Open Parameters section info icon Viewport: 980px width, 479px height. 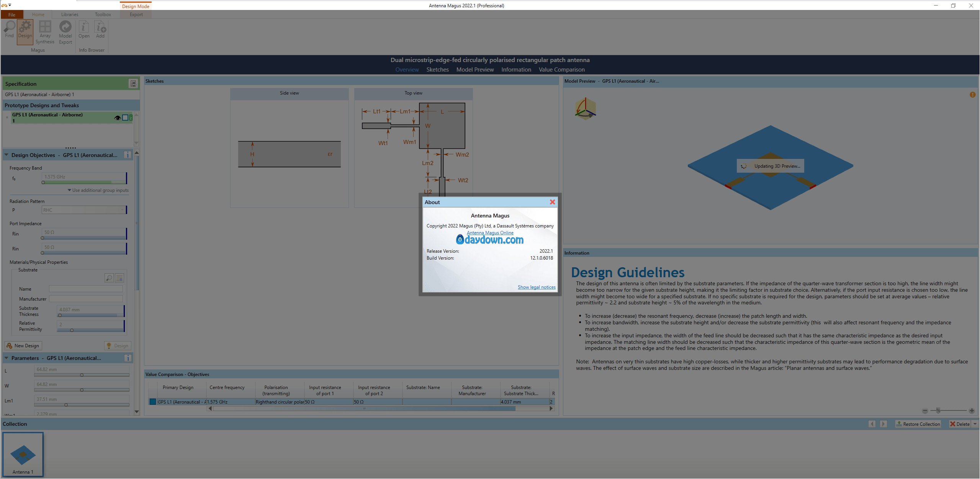[x=128, y=358]
